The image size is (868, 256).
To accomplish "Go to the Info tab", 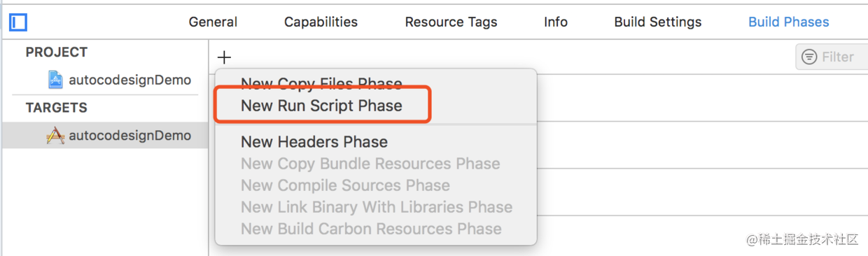I will (556, 22).
